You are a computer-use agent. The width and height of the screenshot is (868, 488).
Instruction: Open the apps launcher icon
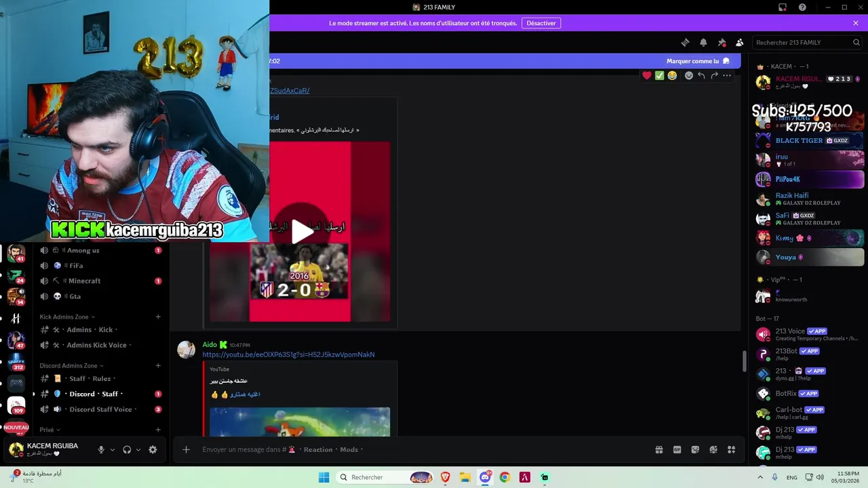click(x=731, y=449)
